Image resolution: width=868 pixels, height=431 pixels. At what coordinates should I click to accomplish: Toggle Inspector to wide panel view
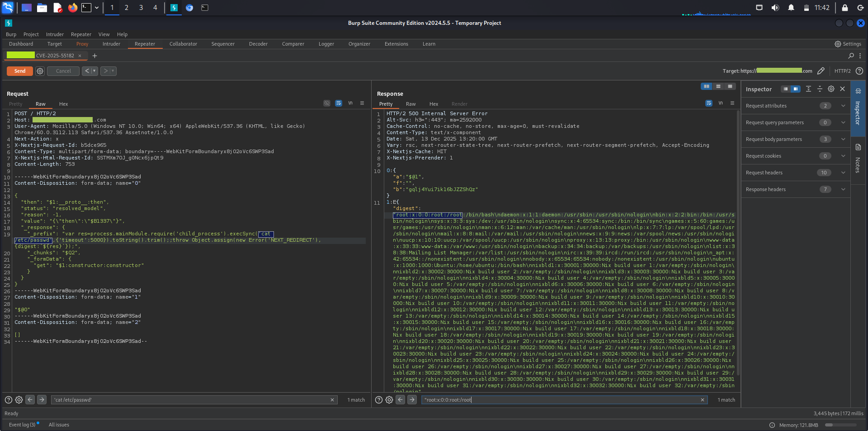pos(794,89)
